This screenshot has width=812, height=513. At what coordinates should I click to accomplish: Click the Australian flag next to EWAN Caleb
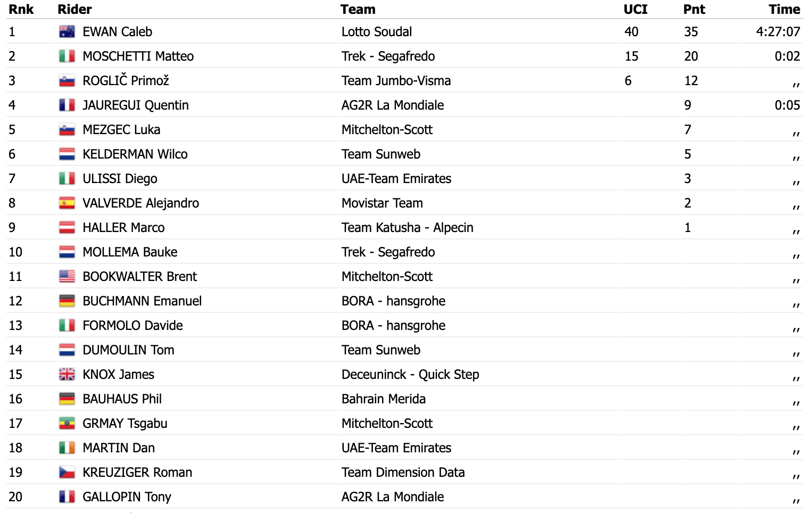67,32
